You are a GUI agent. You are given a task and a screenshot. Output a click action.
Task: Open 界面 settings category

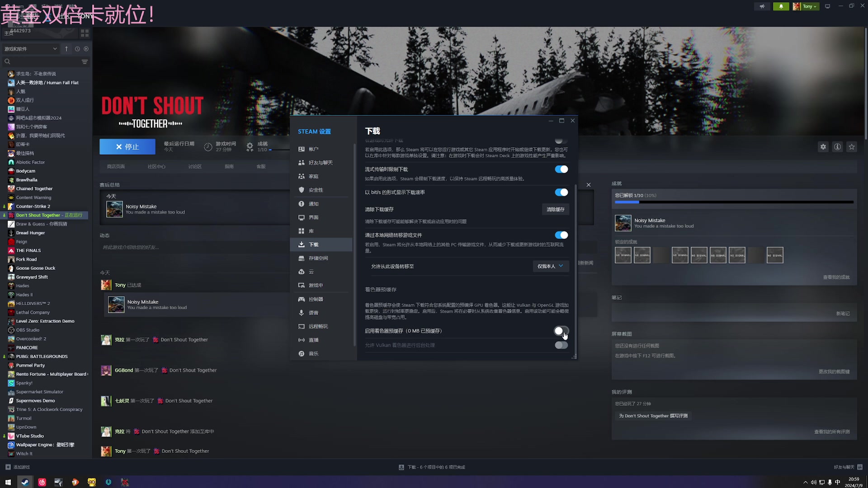click(321, 217)
